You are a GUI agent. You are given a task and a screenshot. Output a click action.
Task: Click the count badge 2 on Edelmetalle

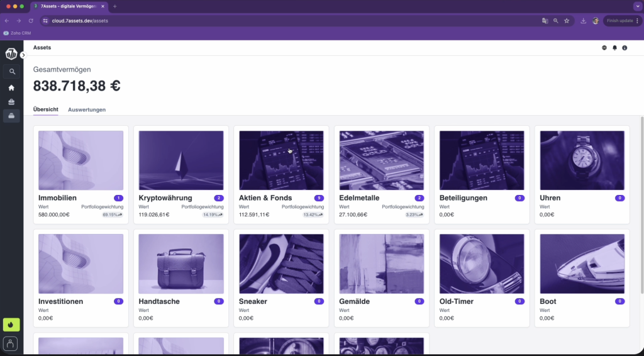pos(419,198)
